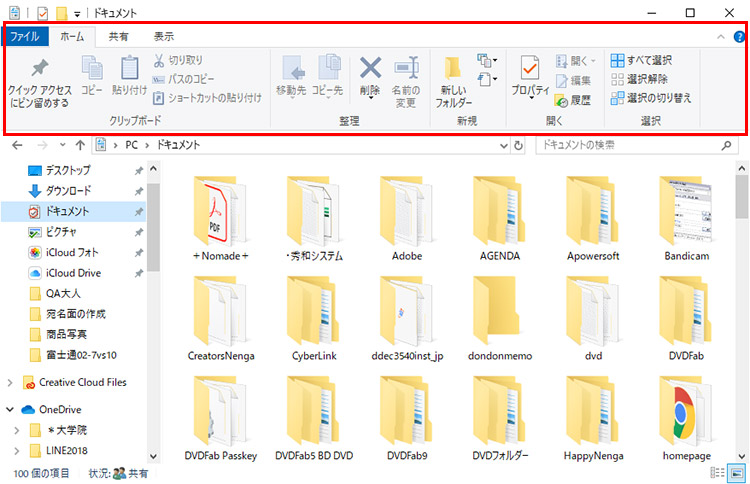
Task: Open the 開く (Open) dropdown in ribbon
Action: pyautogui.click(x=576, y=61)
